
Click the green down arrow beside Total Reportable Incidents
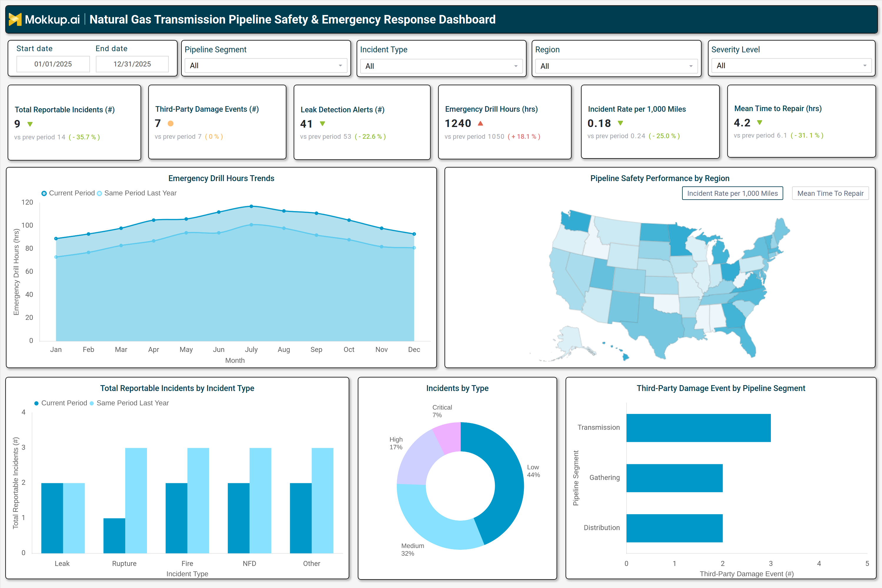(30, 124)
